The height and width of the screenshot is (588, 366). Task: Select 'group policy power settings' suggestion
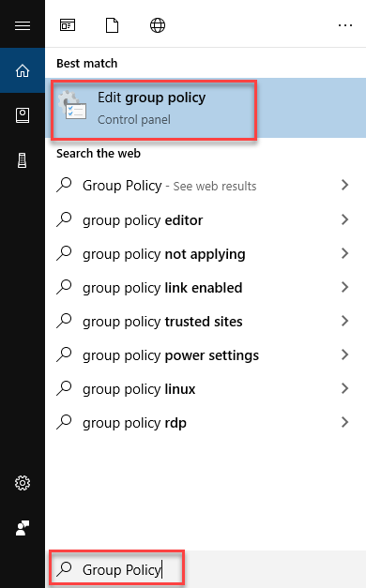pos(206,355)
